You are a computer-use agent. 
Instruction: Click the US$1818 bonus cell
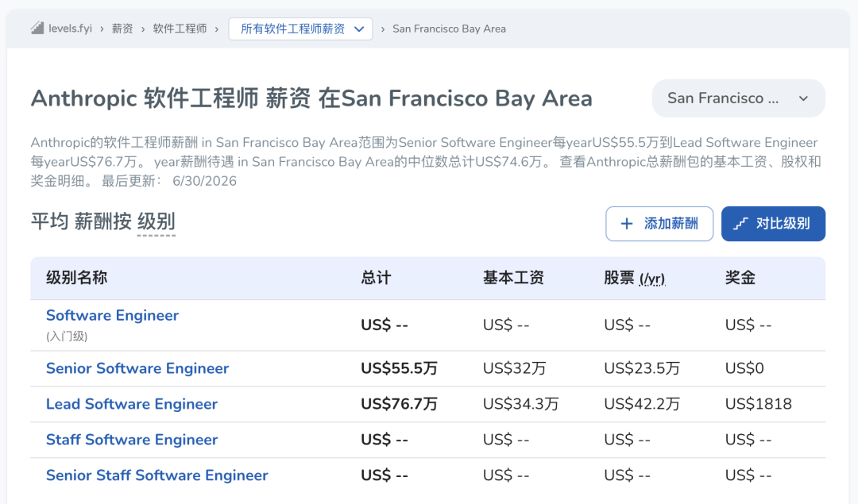tap(759, 404)
